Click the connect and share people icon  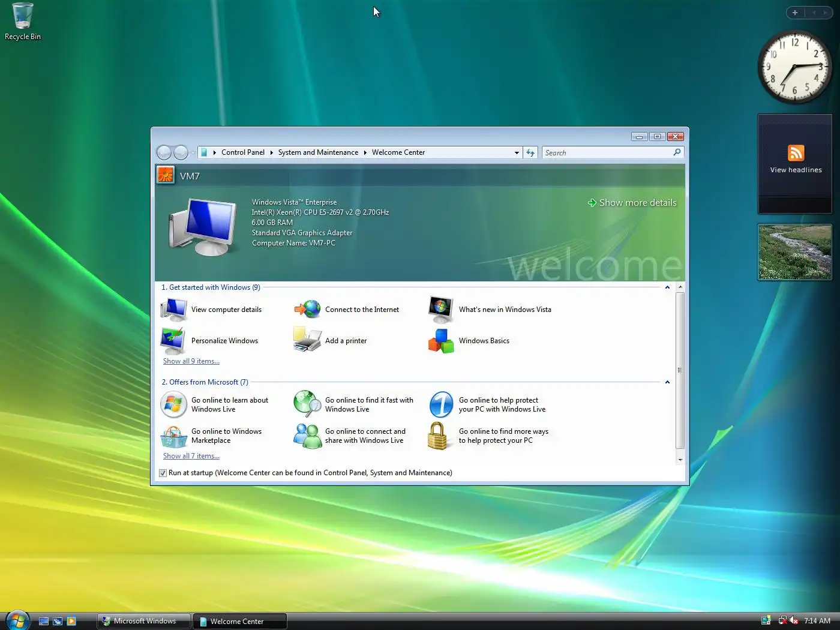pos(308,436)
